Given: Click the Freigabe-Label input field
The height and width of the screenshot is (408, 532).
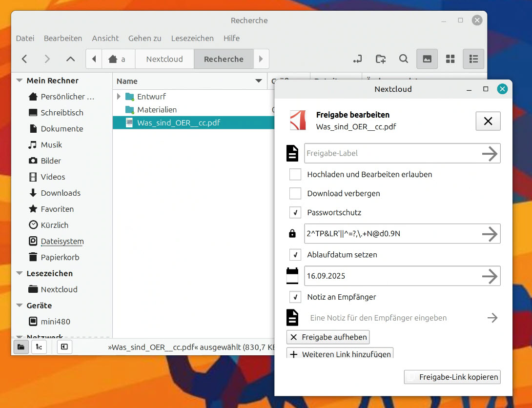Looking at the screenshot, I should pyautogui.click(x=390, y=153).
